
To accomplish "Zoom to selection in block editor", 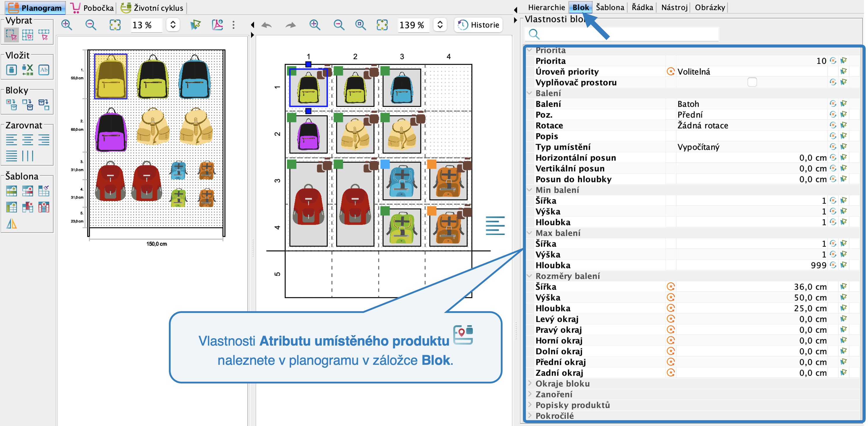I will coord(360,25).
